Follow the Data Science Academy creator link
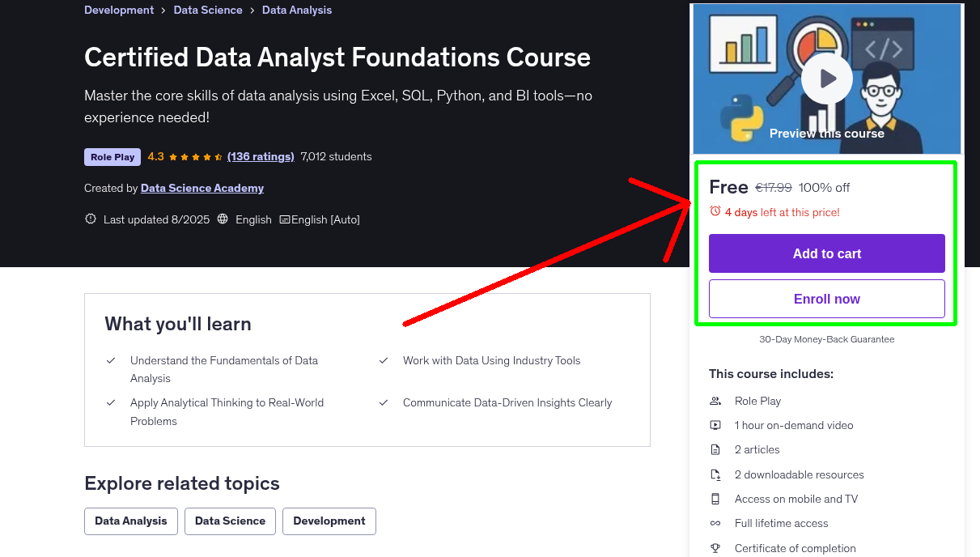980x557 pixels. 202,188
